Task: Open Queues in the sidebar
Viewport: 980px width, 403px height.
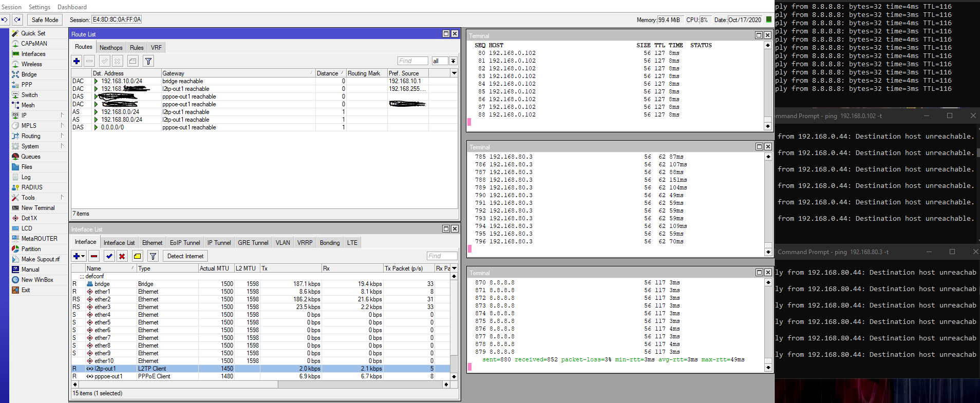Action: (x=31, y=157)
